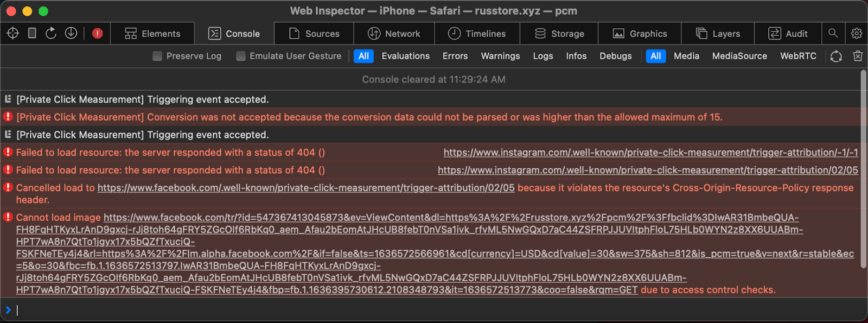This screenshot has height=323, width=868.
Task: Show the MediaSource channel messages
Action: pyautogui.click(x=739, y=56)
